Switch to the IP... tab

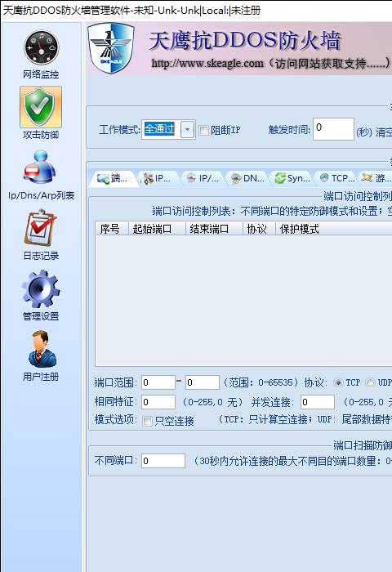coord(158,178)
